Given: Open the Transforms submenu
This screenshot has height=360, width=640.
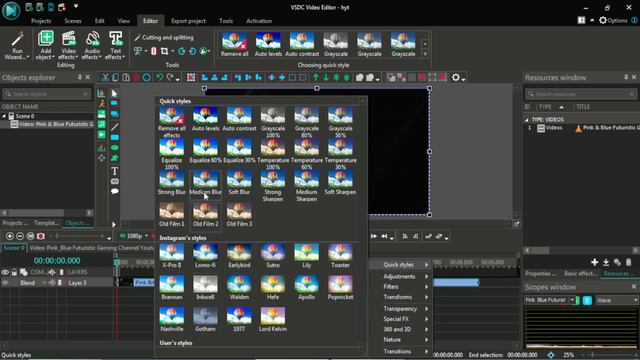Looking at the screenshot, I should 401,297.
